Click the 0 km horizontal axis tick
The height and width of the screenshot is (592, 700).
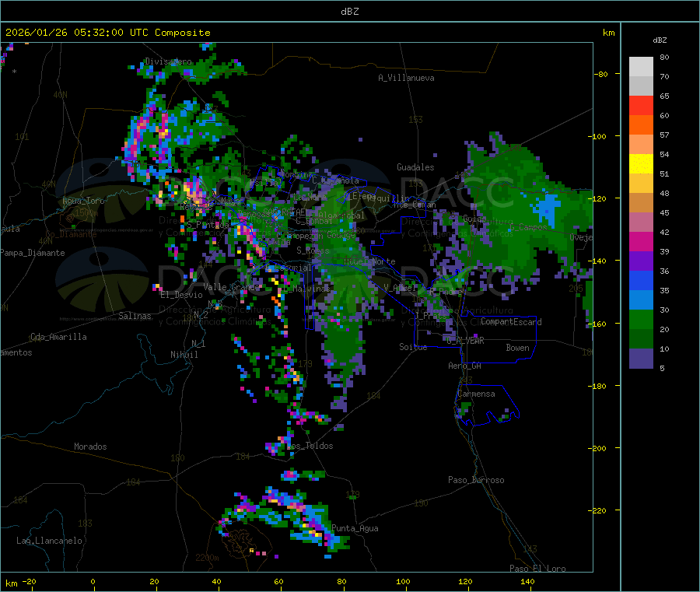93,581
